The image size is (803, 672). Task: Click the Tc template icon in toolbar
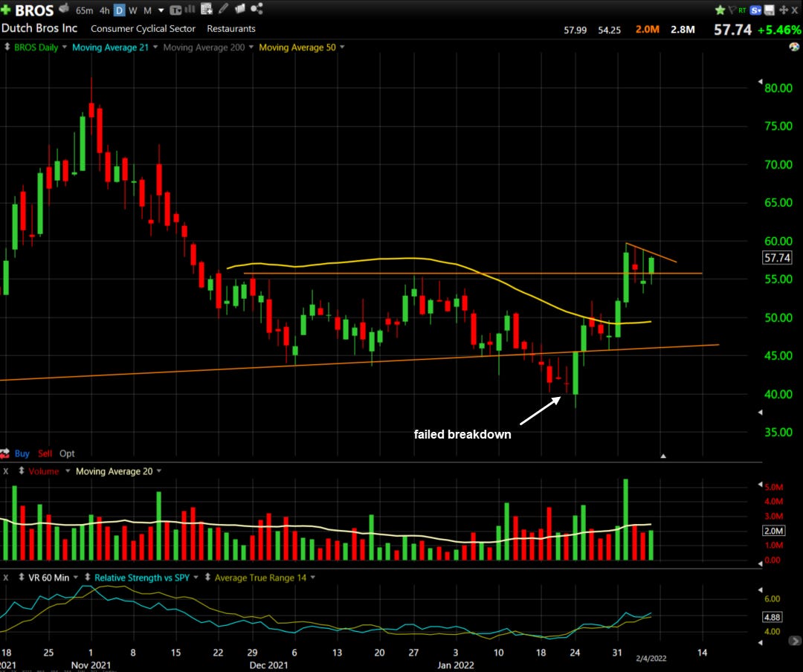[175, 10]
